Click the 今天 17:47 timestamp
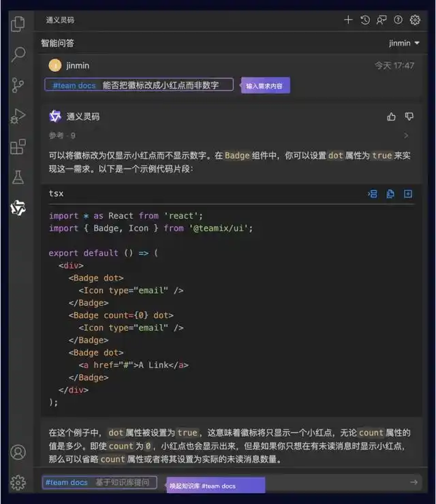436x504 pixels. point(394,65)
